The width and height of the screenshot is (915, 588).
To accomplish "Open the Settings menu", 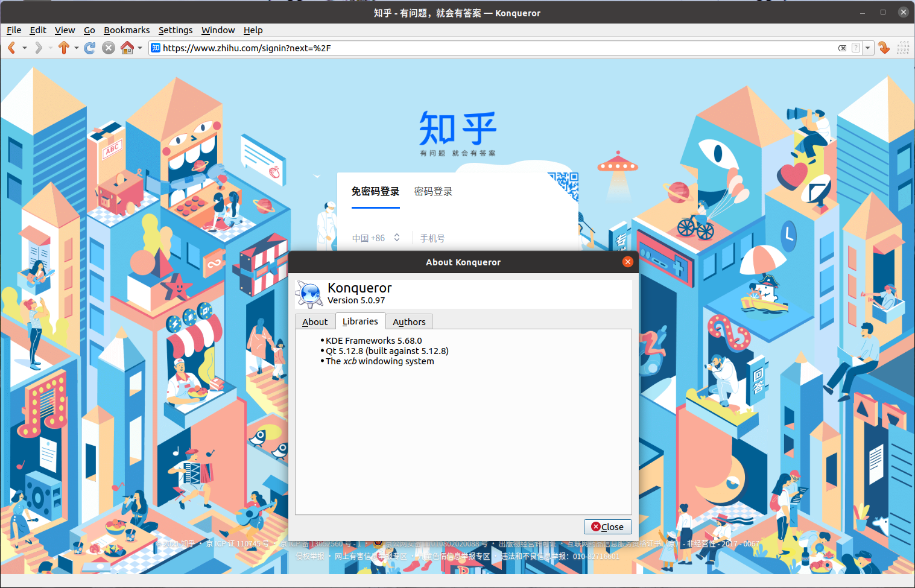I will tap(176, 30).
